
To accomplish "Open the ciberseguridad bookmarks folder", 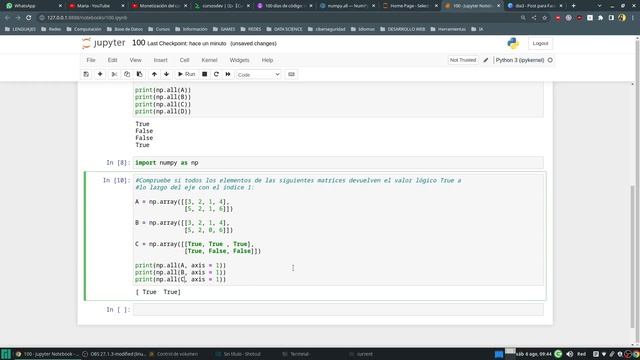I will click(327, 29).
